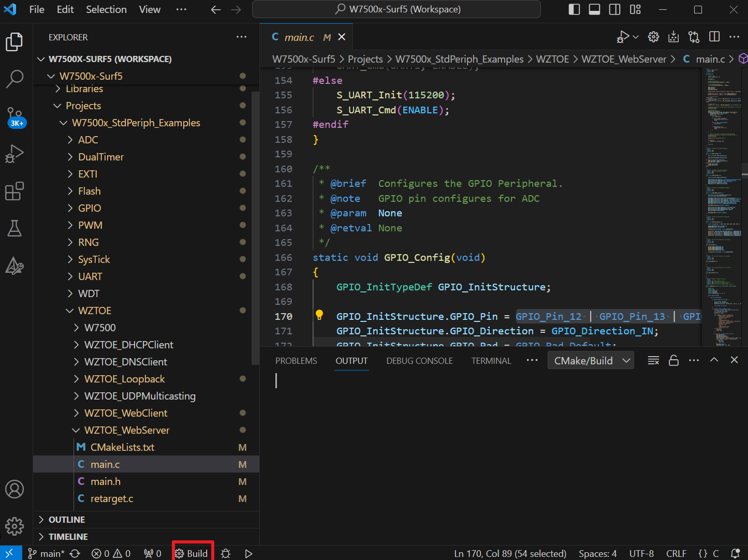748x560 pixels.
Task: Maximize panel with the up chevron
Action: (x=714, y=360)
